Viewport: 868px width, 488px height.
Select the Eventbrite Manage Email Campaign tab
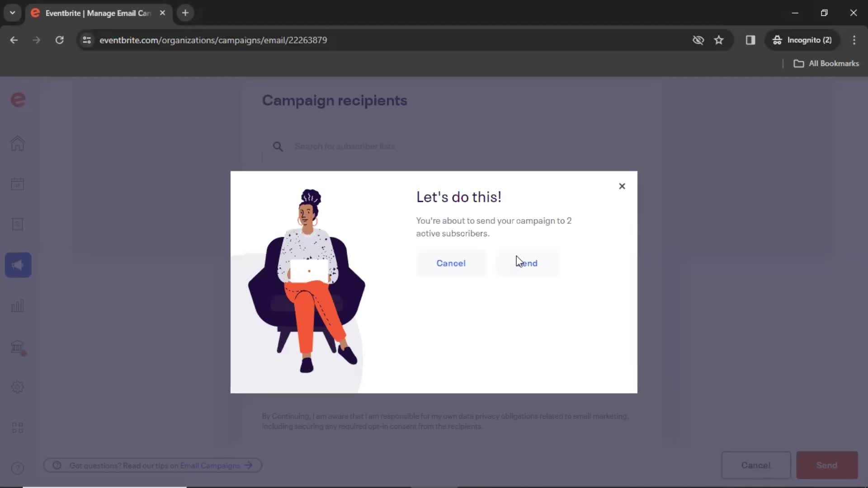[99, 13]
